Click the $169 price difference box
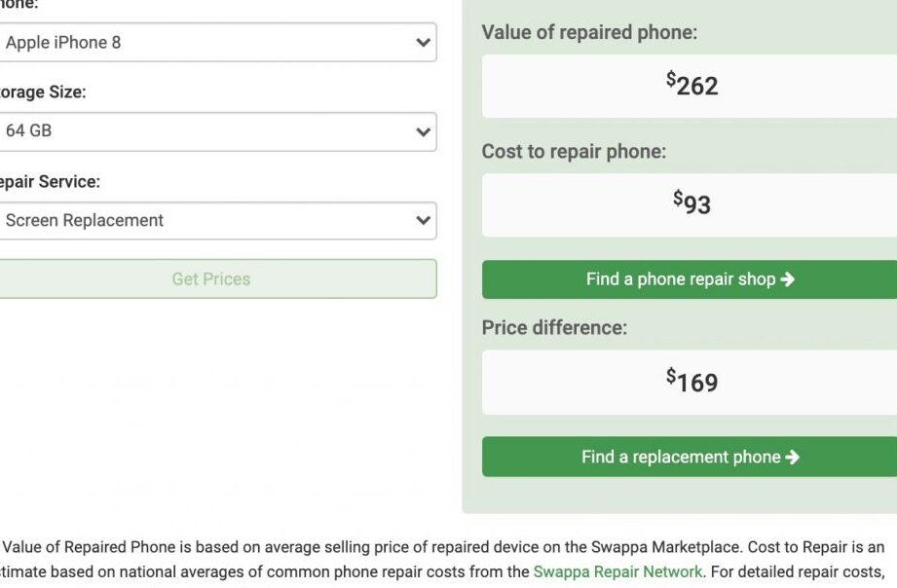 click(691, 382)
